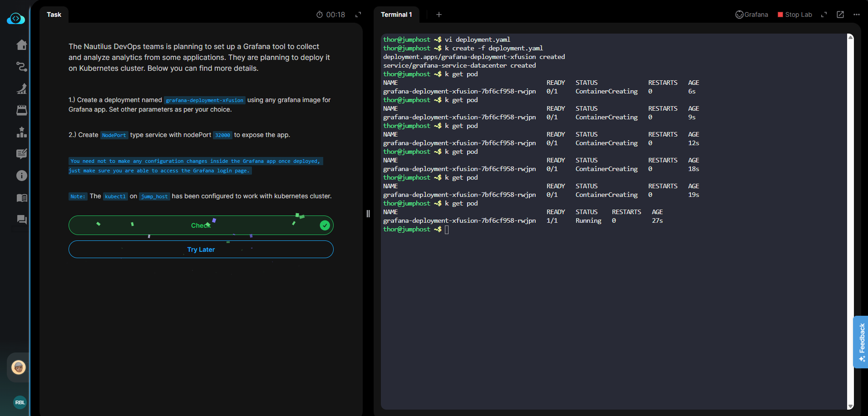
Task: Open the calendar events sidebar icon
Action: click(21, 110)
